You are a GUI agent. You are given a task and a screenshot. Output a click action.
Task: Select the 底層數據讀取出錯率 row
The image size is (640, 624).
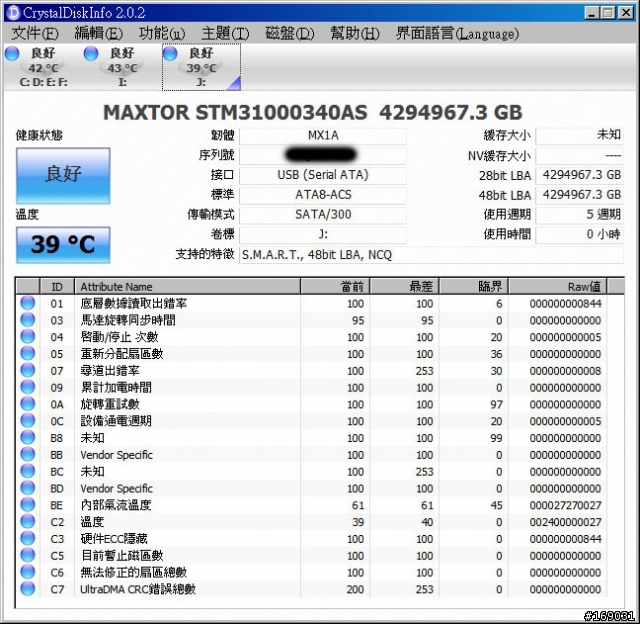click(320, 303)
